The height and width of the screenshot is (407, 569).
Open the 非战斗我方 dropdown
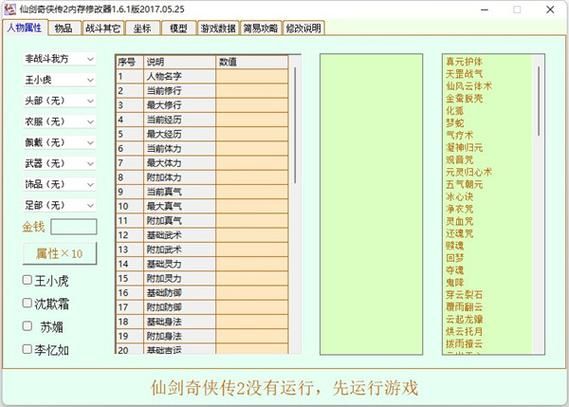point(60,59)
